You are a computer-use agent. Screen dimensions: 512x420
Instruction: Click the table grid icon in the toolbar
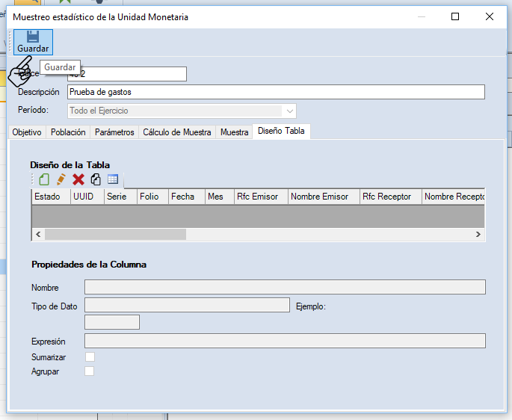[x=113, y=179]
